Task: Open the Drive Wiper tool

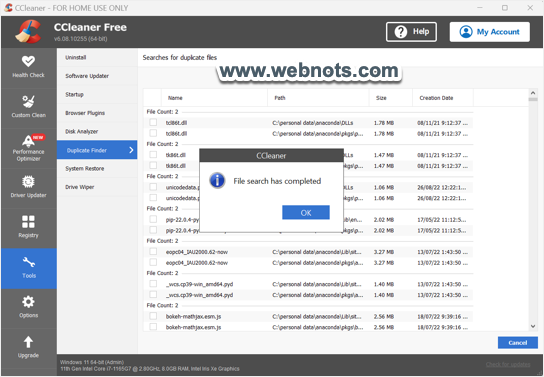Action: click(97, 187)
